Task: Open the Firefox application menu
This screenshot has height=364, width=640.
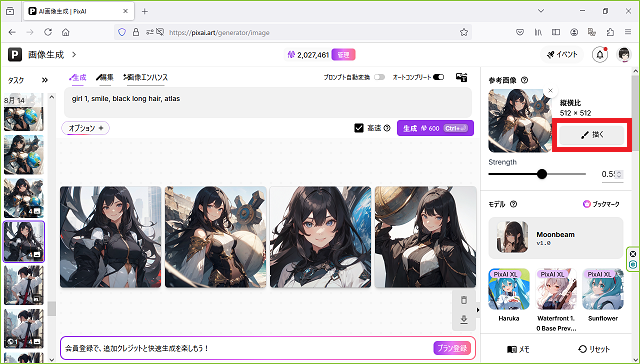Action: point(628,32)
